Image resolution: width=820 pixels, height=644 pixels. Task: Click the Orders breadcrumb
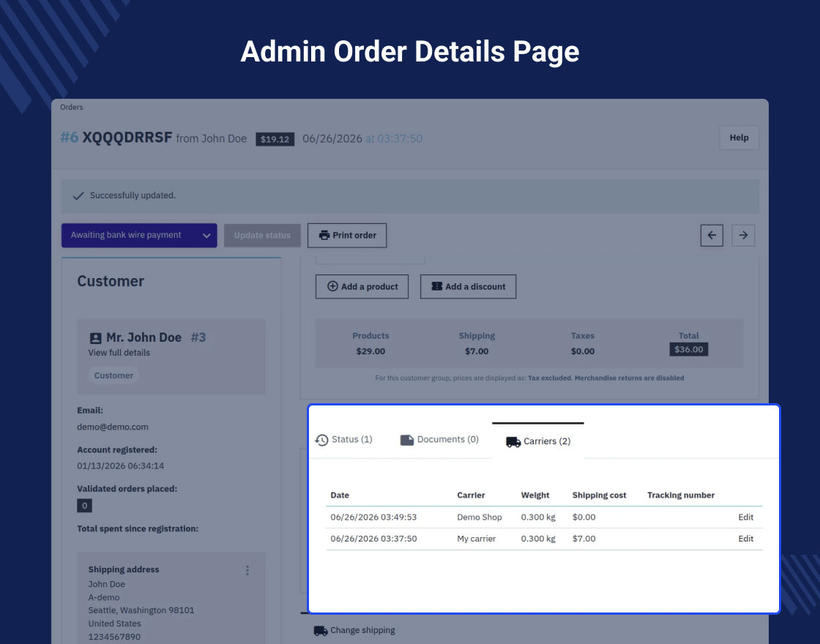tap(72, 107)
